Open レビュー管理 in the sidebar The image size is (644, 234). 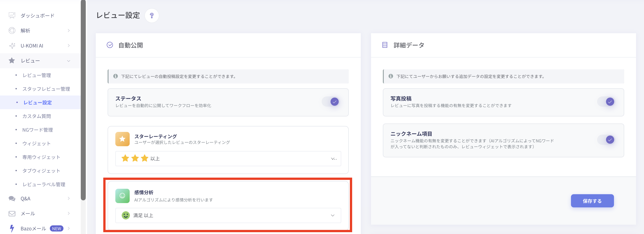coord(37,75)
